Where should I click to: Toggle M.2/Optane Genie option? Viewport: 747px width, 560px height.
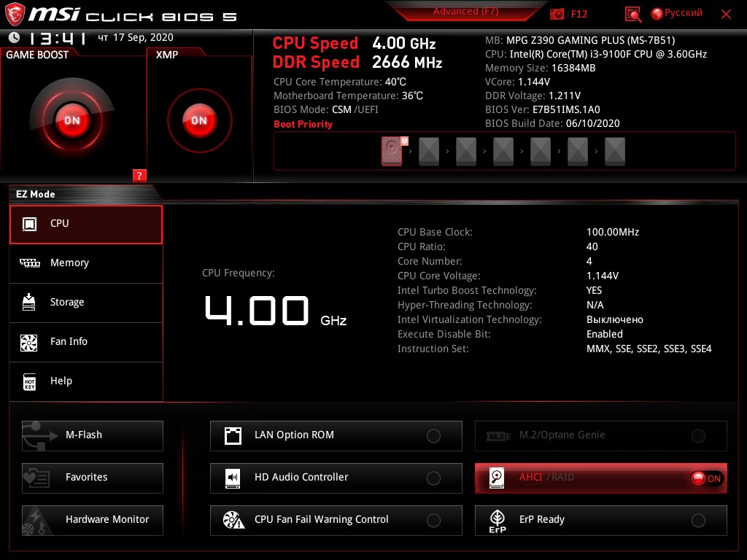click(x=698, y=436)
